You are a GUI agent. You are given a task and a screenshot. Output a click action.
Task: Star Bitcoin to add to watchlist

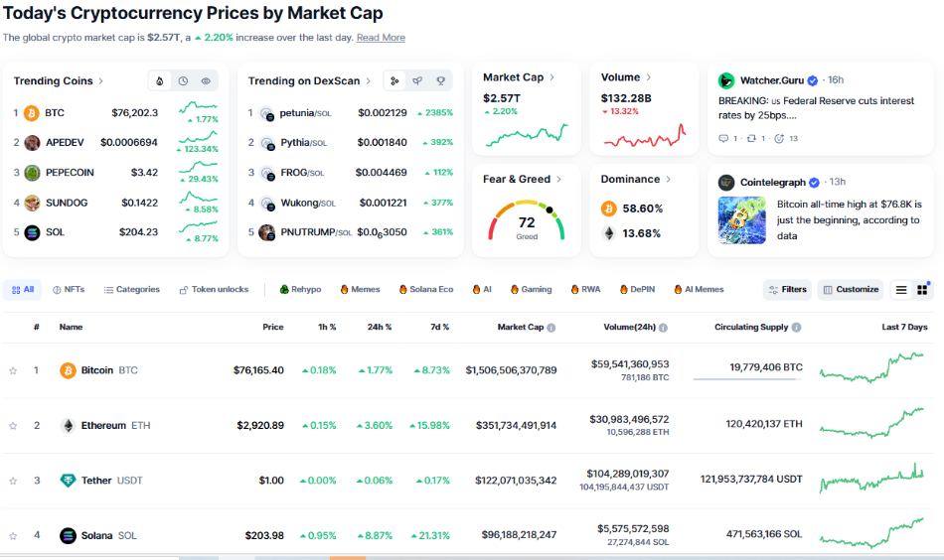(13, 370)
